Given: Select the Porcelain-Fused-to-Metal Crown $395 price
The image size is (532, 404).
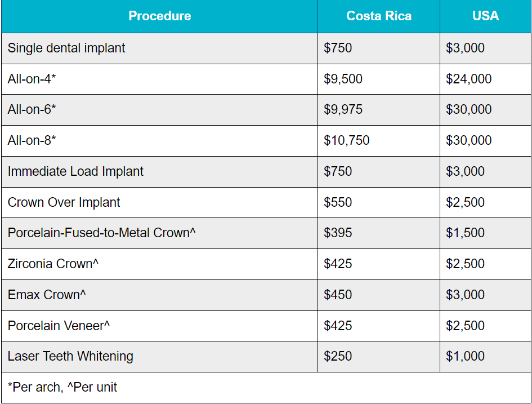Looking at the screenshot, I should click(338, 233).
